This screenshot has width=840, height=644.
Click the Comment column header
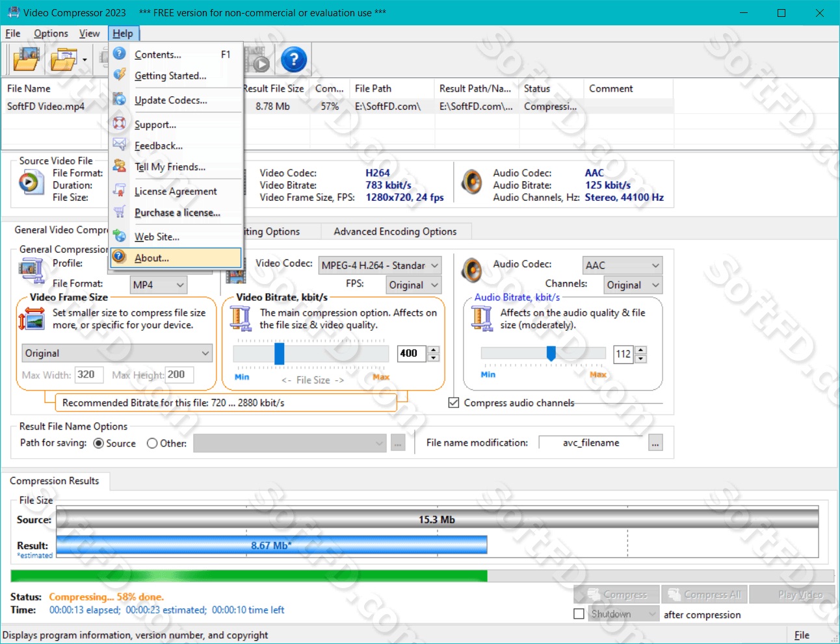(x=629, y=88)
